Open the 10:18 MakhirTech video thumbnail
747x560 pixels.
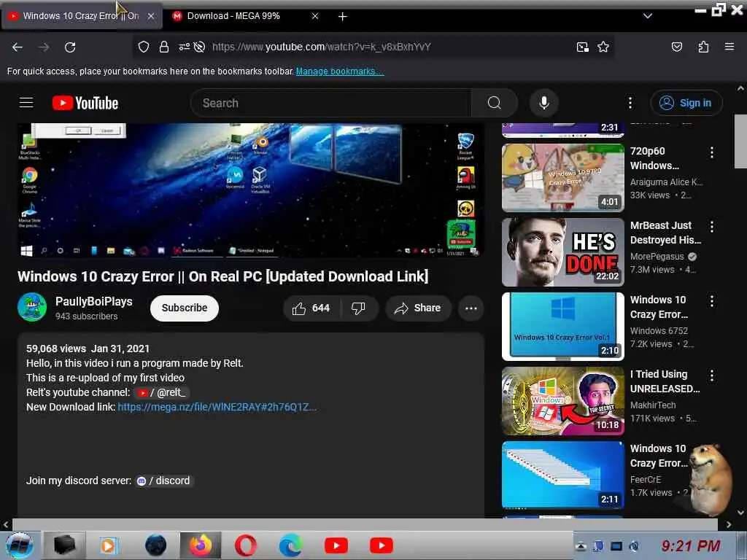[x=562, y=400]
